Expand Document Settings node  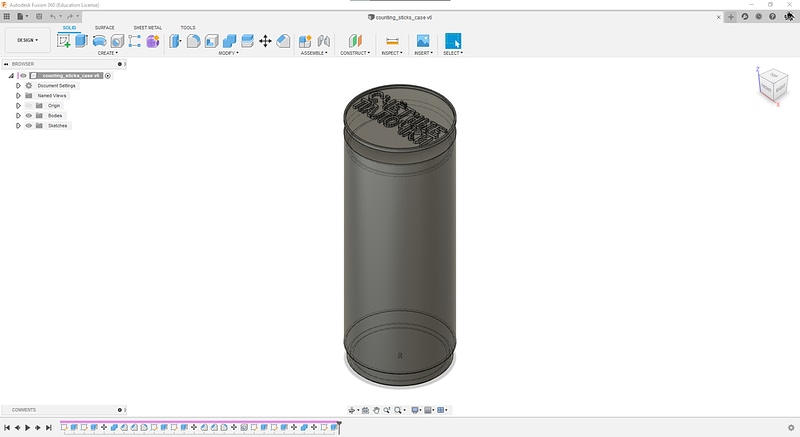[18, 86]
